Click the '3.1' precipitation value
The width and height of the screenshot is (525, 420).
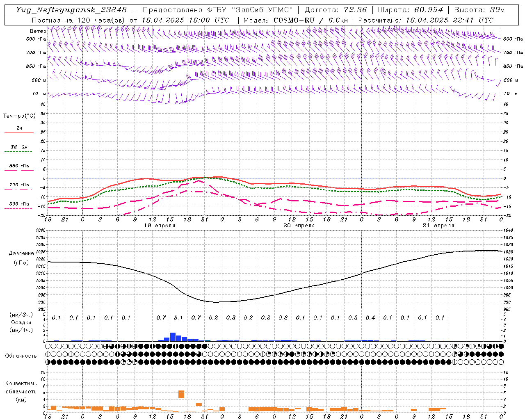tap(178, 317)
